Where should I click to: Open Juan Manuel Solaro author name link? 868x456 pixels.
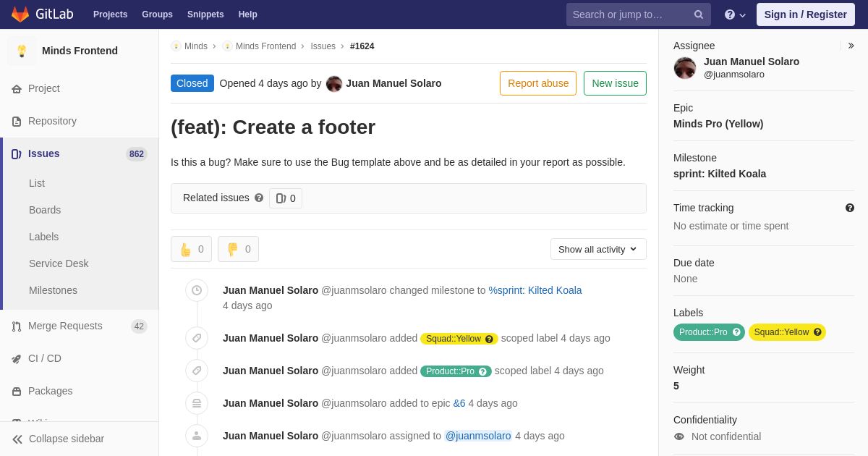click(x=393, y=83)
